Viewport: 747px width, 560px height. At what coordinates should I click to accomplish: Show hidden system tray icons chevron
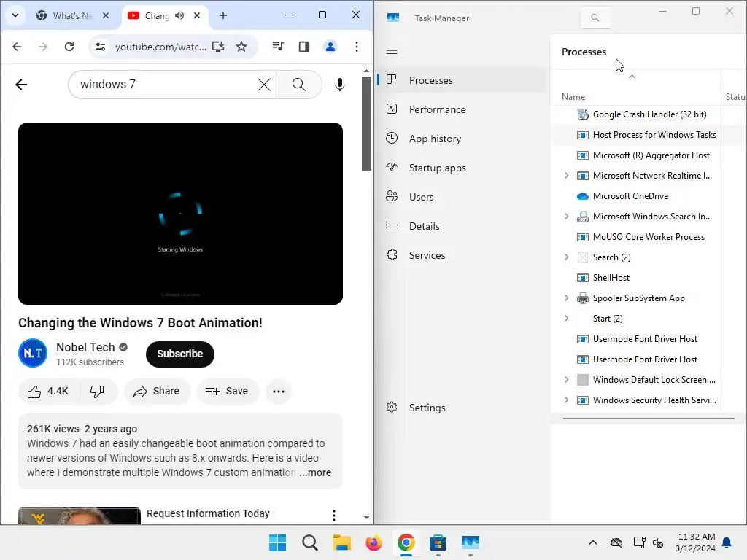(x=592, y=542)
